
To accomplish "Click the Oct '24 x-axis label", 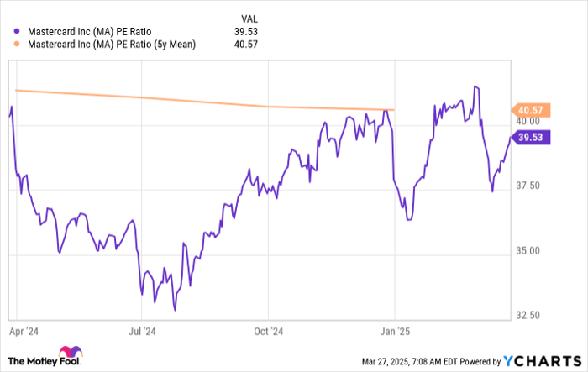I will (x=267, y=331).
